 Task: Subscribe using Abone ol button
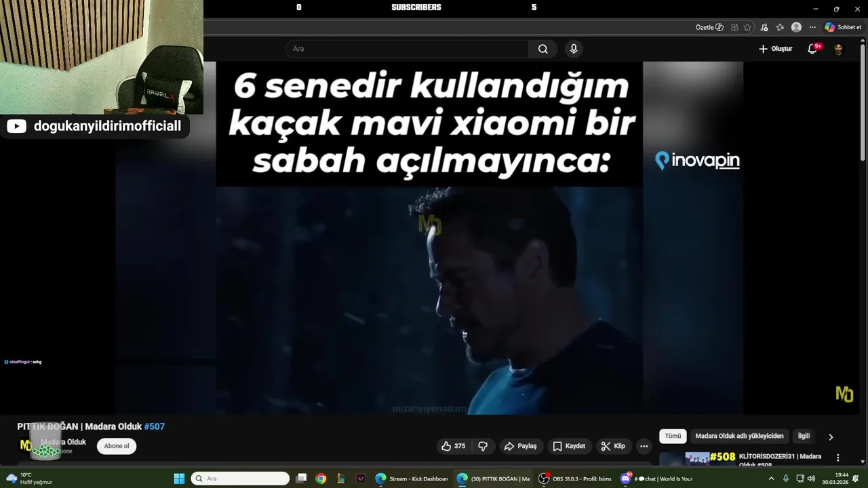click(x=117, y=446)
